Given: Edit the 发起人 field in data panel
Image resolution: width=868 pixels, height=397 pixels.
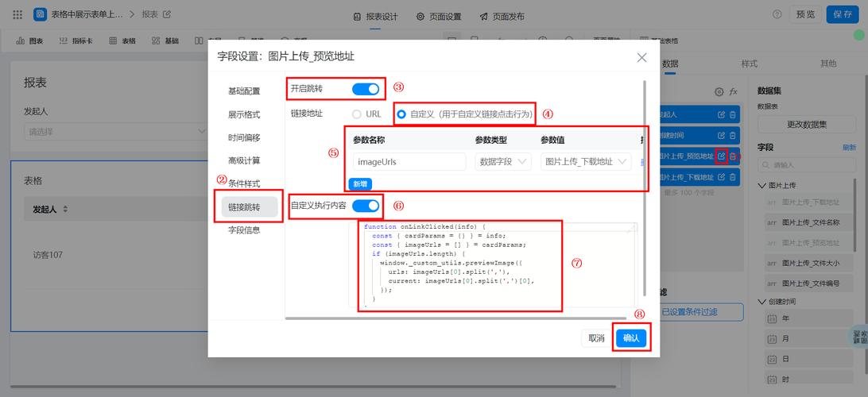Looking at the screenshot, I should (721, 115).
